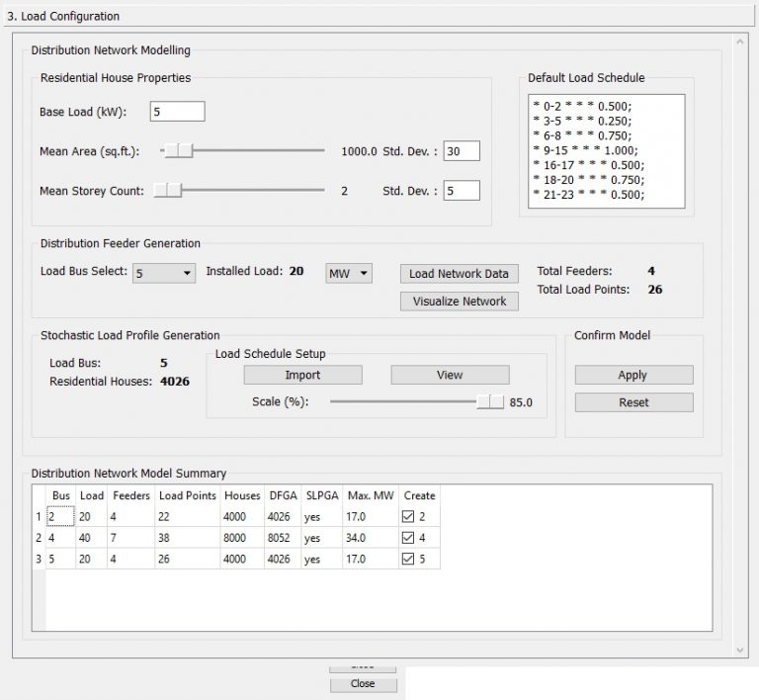The width and height of the screenshot is (759, 700).
Task: Click the Load Network Data button
Action: tap(459, 274)
